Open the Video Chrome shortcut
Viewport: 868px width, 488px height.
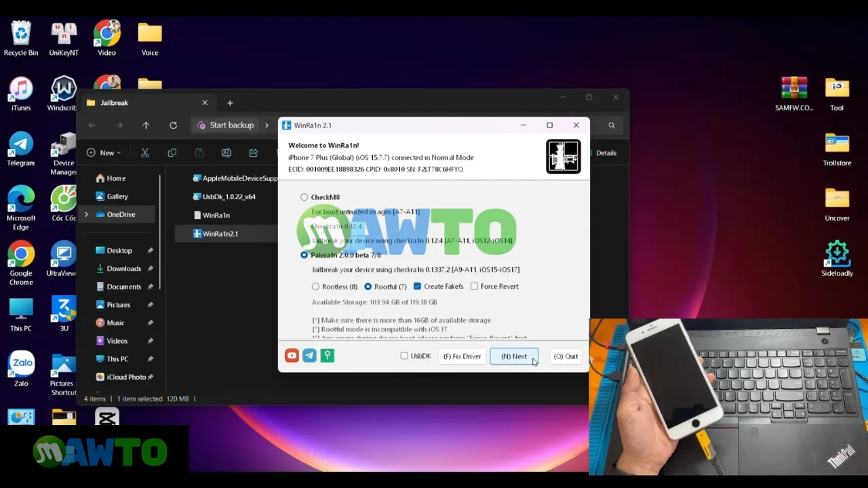[106, 38]
